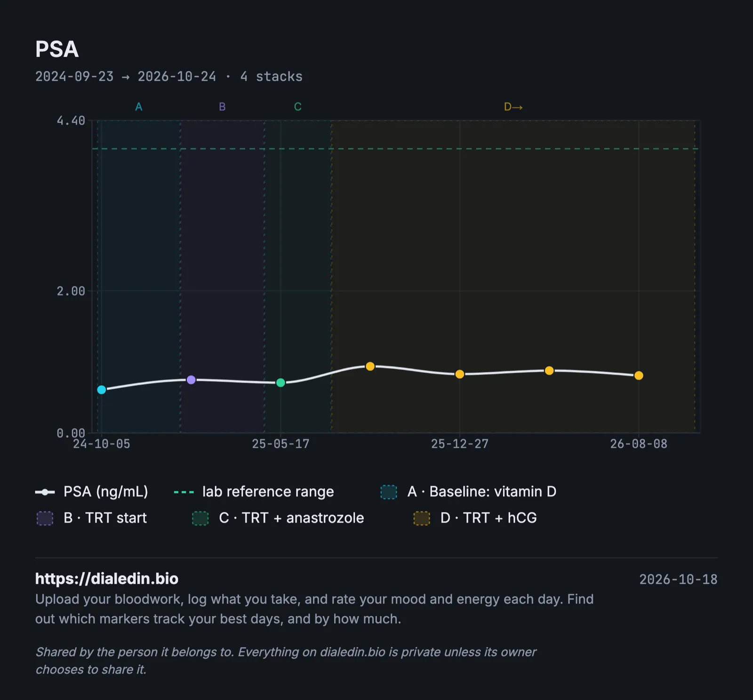The height and width of the screenshot is (700, 753).
Task: Click the PSA chart title
Action: pos(57,49)
